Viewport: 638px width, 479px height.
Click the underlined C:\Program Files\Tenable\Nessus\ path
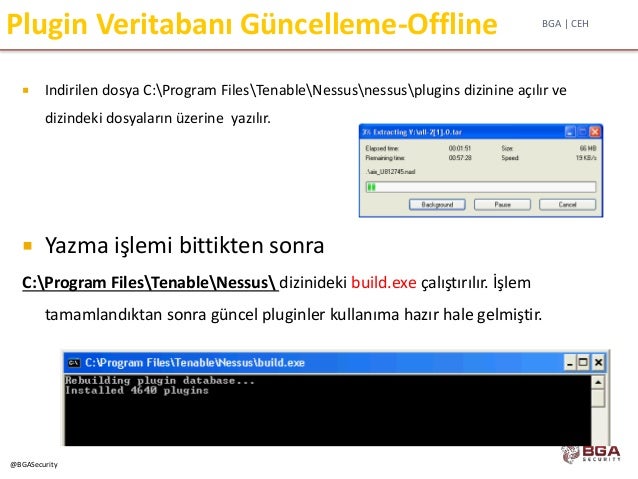[x=150, y=282]
